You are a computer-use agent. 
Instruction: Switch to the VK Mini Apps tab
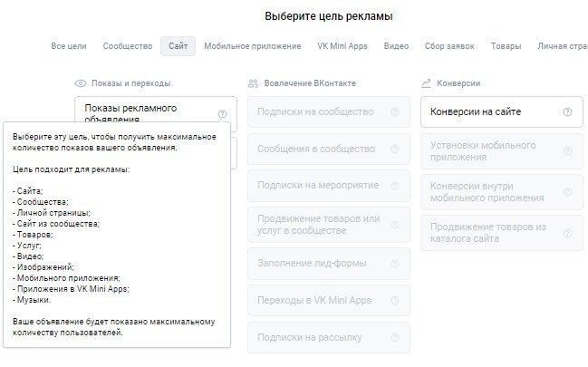coord(342,46)
